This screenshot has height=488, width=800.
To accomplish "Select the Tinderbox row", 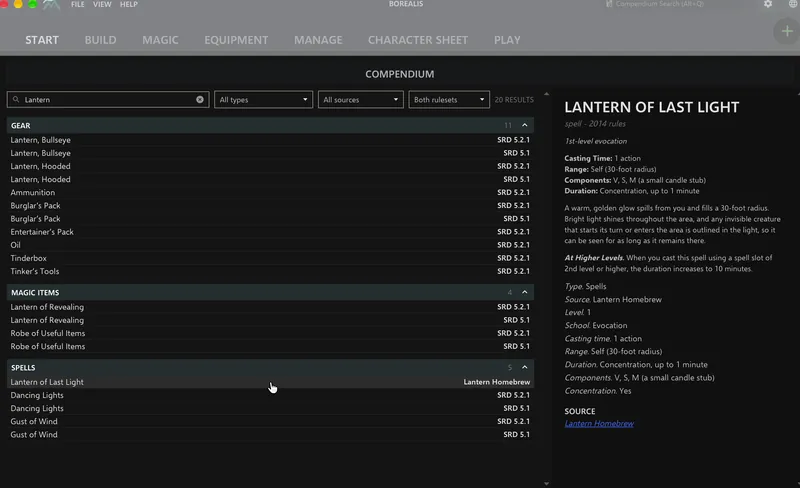I will tap(270, 258).
